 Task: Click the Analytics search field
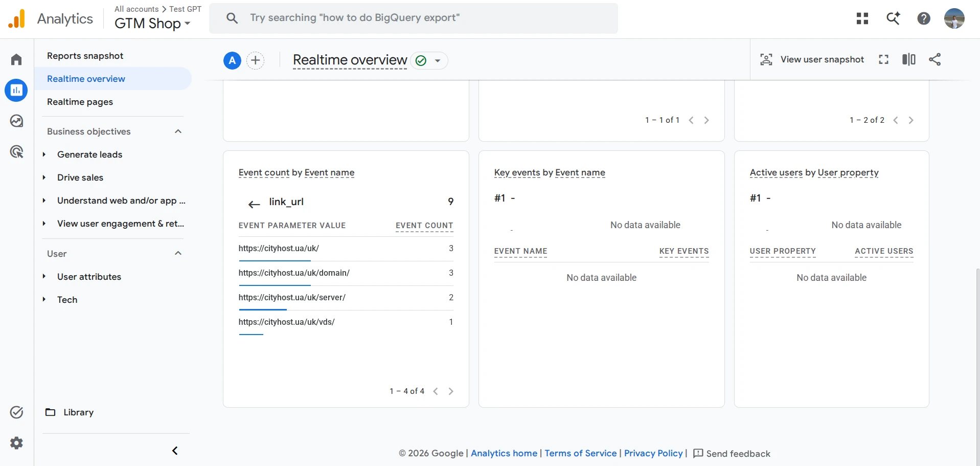click(414, 18)
